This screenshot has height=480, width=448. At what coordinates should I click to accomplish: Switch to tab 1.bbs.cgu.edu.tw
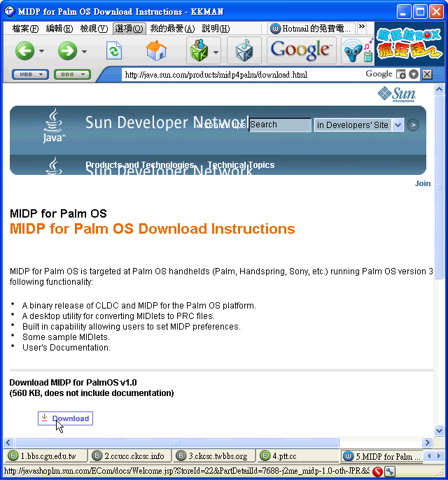pyautogui.click(x=45, y=456)
